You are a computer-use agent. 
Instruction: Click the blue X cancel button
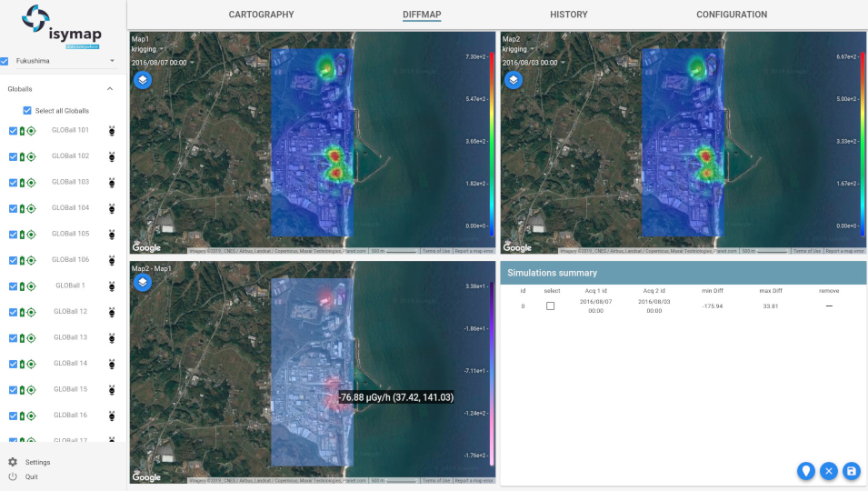[x=828, y=471]
